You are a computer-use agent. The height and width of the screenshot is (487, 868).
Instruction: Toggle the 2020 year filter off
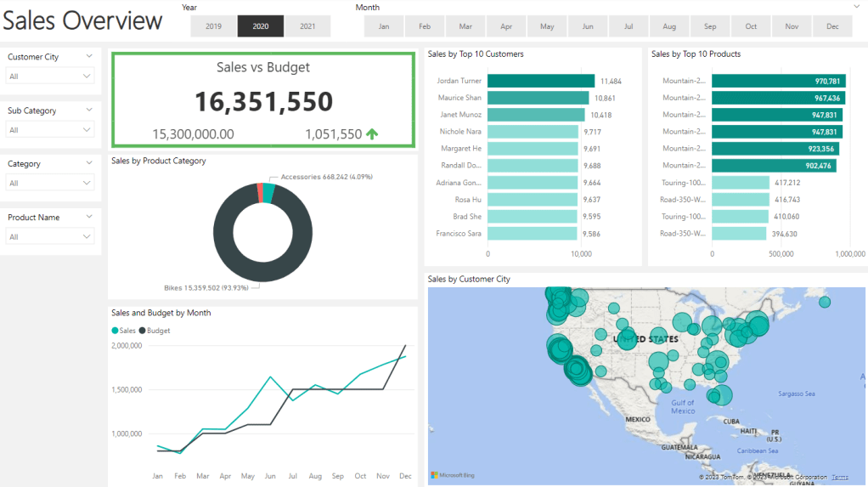261,26
